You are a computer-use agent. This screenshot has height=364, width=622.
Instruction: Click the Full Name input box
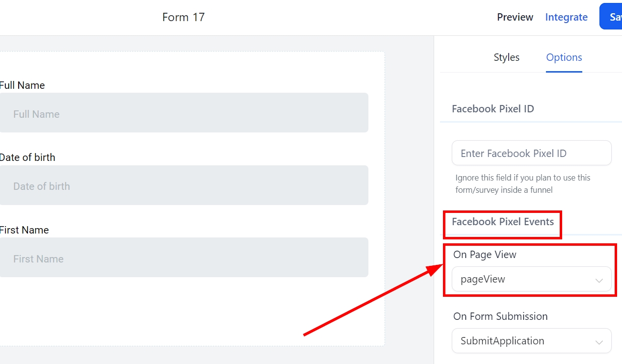pyautogui.click(x=183, y=113)
